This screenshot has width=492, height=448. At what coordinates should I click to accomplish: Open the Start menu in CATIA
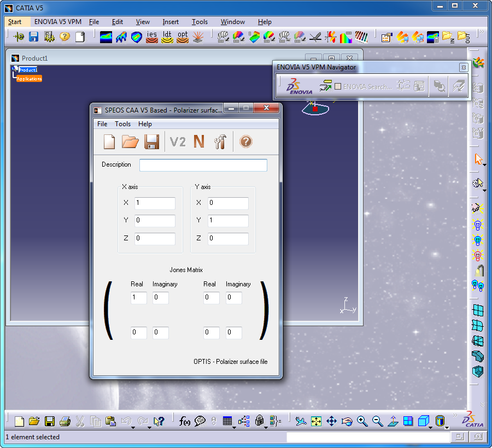tap(15, 22)
